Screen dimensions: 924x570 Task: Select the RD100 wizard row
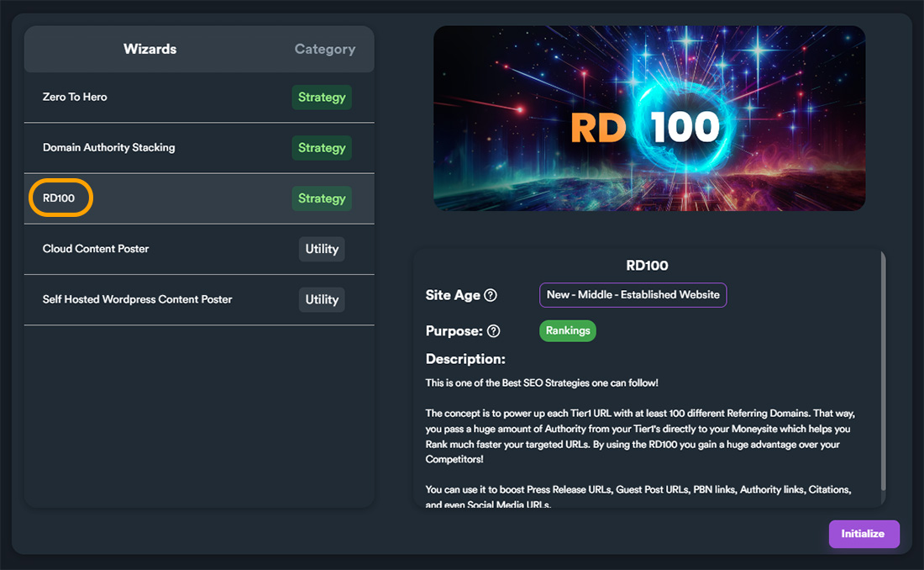tap(199, 198)
